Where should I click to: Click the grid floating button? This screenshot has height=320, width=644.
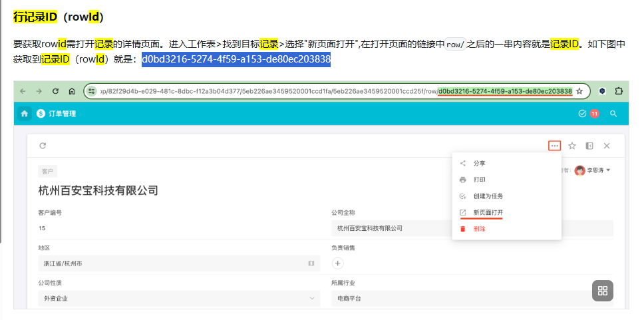click(x=602, y=291)
